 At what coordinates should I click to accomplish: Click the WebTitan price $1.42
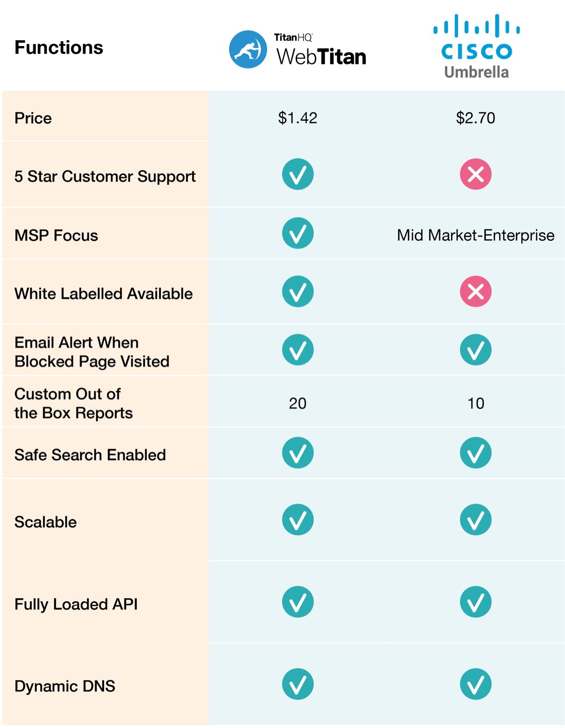click(297, 118)
